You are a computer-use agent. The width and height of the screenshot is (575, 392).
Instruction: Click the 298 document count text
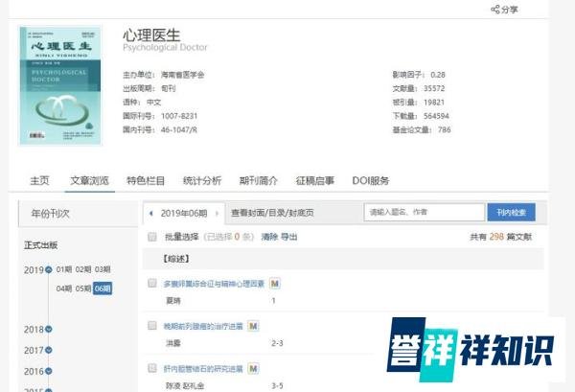pyautogui.click(x=496, y=237)
